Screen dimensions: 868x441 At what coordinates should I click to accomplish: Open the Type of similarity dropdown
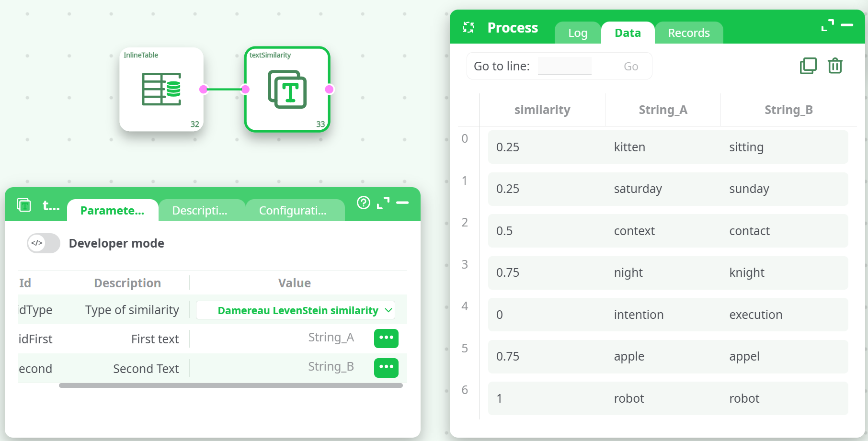click(296, 310)
